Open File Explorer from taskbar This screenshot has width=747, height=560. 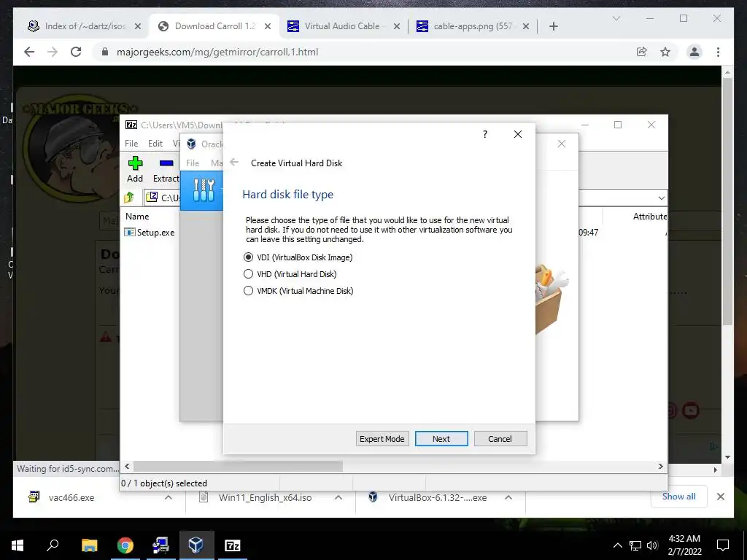coord(89,545)
